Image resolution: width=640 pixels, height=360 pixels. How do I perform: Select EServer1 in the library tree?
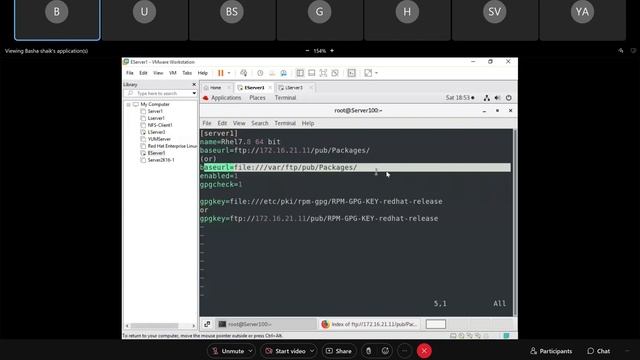(x=156, y=153)
